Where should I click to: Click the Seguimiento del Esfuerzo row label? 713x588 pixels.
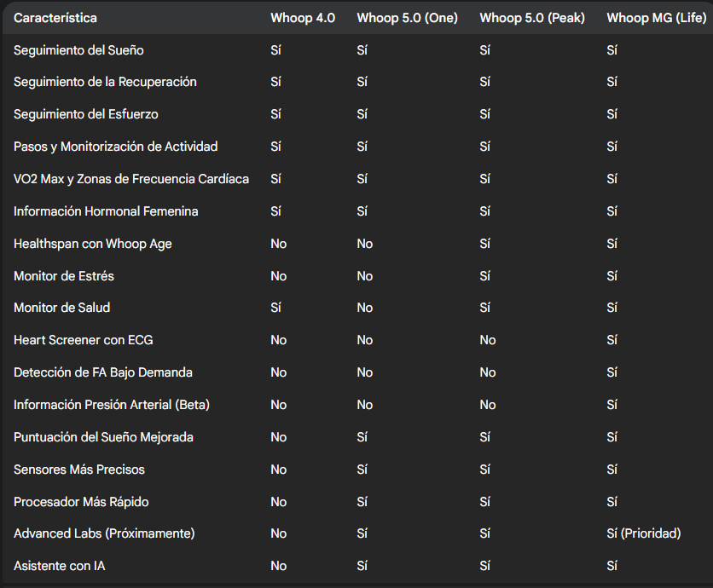click(x=85, y=114)
